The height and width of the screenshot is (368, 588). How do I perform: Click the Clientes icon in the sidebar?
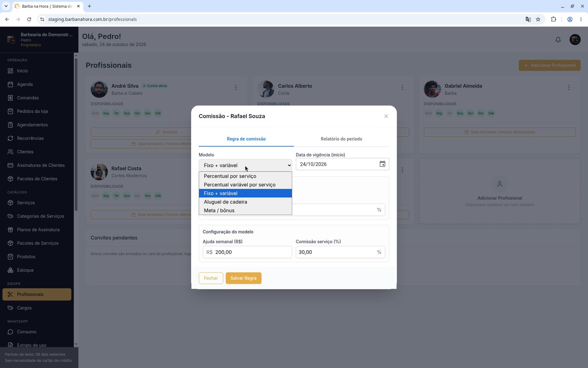10,152
